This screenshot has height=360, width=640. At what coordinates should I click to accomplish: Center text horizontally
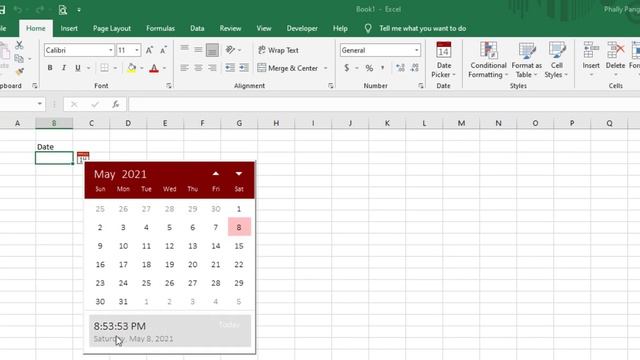pyautogui.click(x=198, y=68)
